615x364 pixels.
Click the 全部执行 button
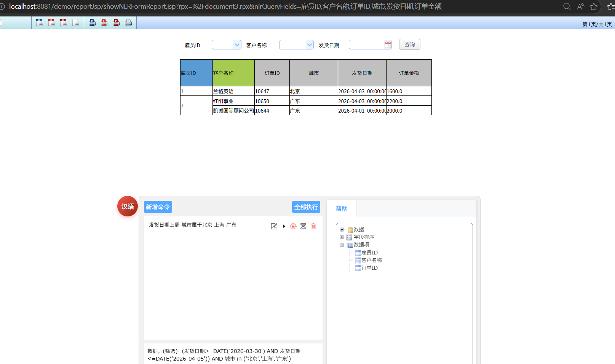(306, 207)
